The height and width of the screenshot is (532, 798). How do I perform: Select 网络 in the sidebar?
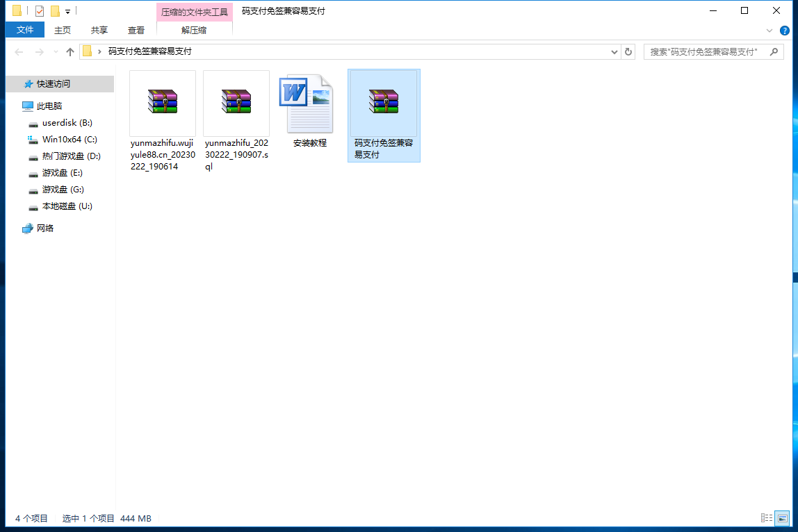point(45,228)
